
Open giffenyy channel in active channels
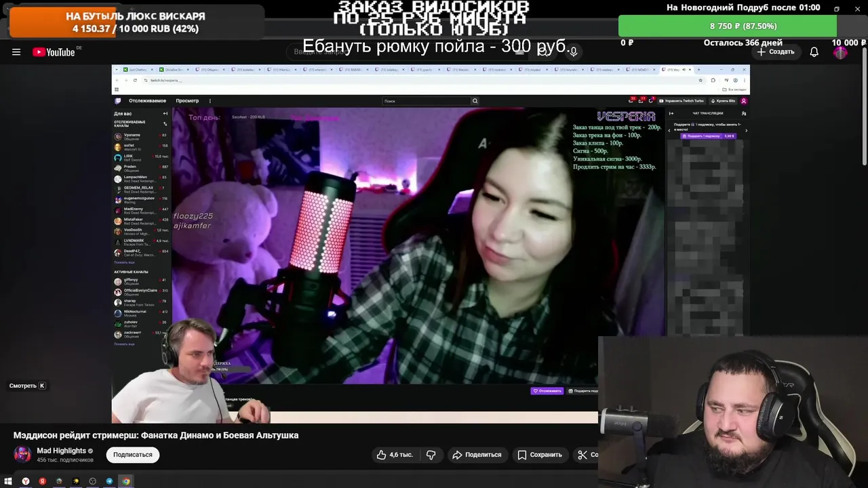141,281
